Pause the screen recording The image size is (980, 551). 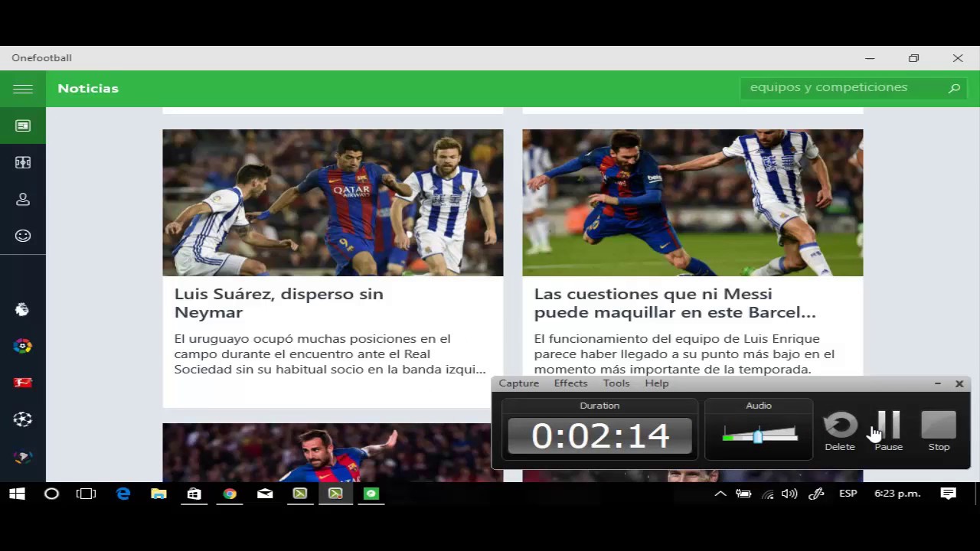point(889,431)
